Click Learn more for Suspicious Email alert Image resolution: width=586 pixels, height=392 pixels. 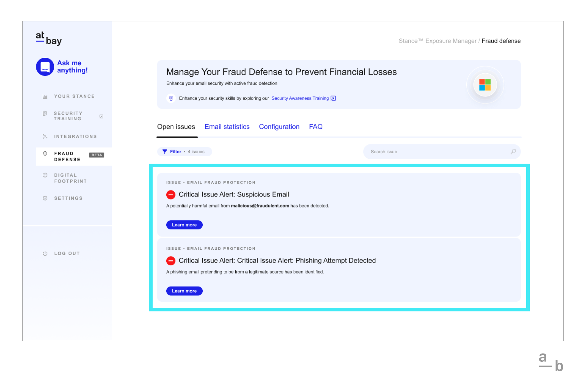point(184,225)
